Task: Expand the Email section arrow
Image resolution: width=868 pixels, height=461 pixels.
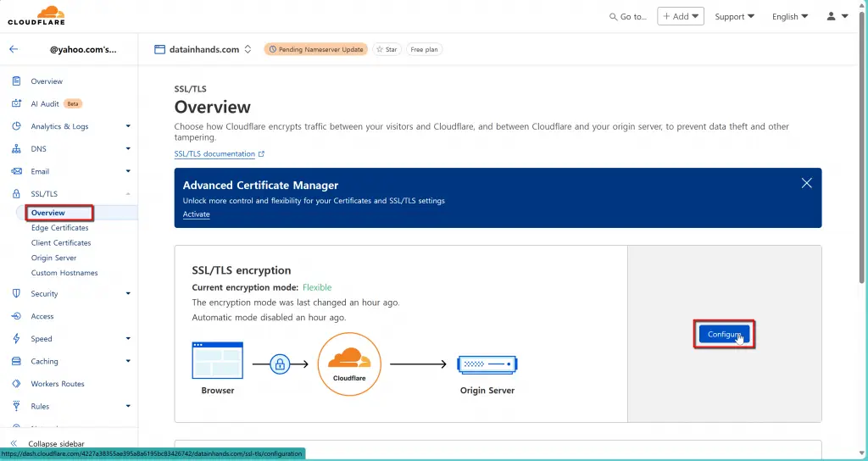Action: 128,171
